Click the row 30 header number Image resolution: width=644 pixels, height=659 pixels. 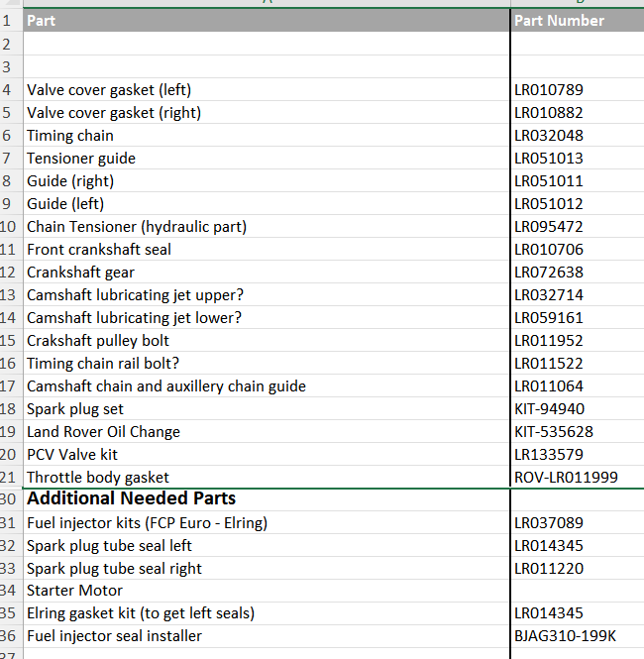11,499
